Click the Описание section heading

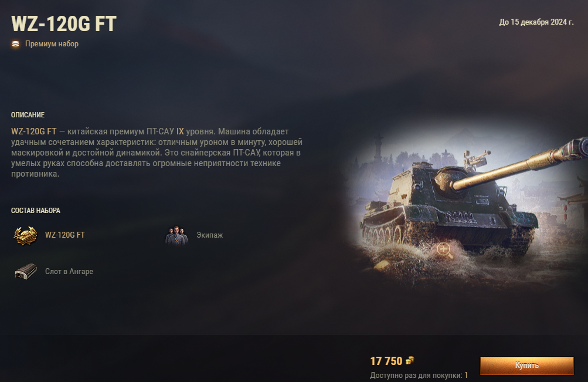(28, 115)
